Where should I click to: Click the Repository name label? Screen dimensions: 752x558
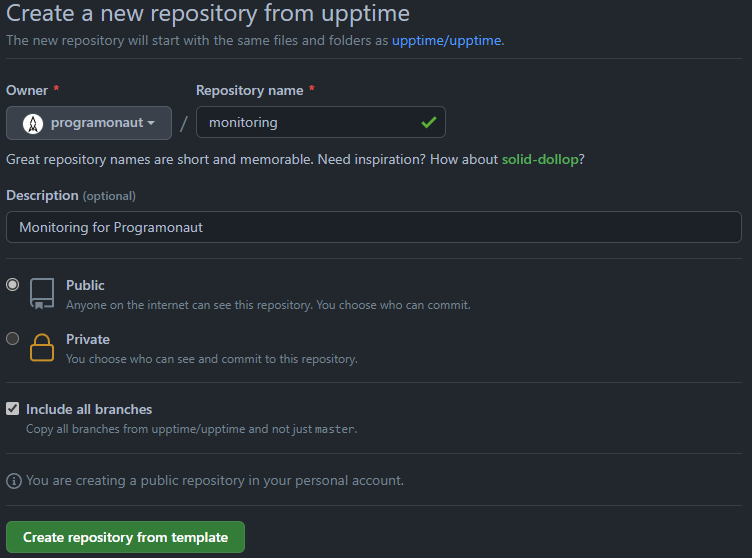click(x=249, y=91)
